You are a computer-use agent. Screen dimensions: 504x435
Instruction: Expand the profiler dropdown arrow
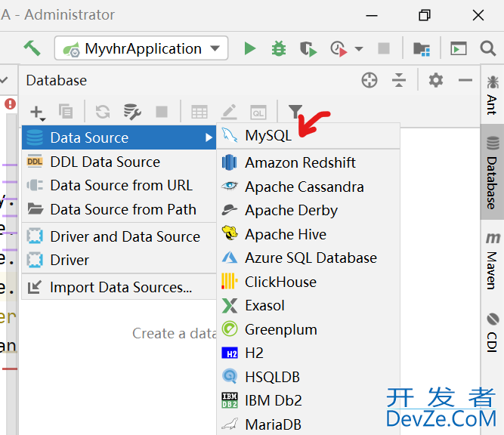pos(359,49)
